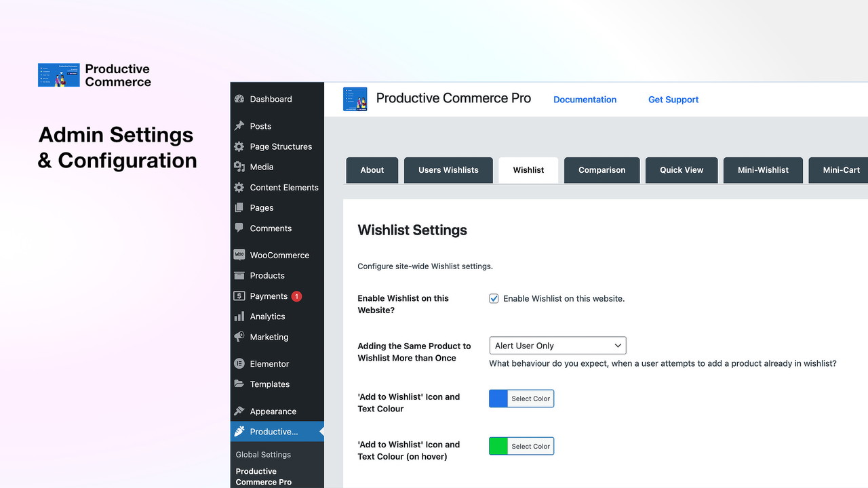Click the Products box icon
Viewport: 868px width, 488px height.
pos(239,276)
